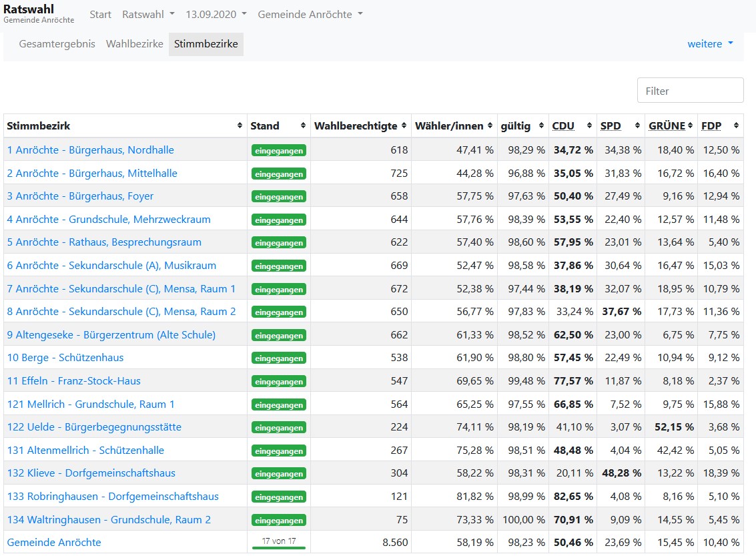Click the GRÜNE header abbreviation

pyautogui.click(x=667, y=126)
